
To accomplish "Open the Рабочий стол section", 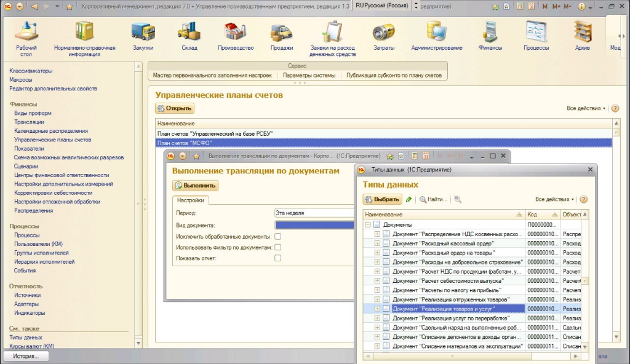I will click(26, 39).
